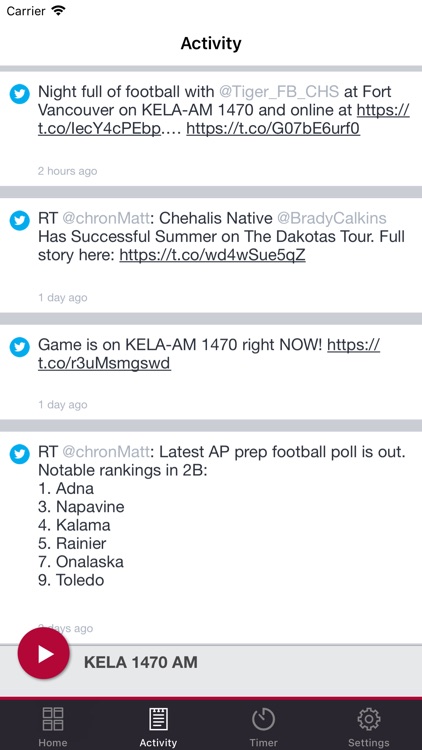Click Twitter icon on Night football tweet
This screenshot has width=422, height=750.
tap(20, 94)
